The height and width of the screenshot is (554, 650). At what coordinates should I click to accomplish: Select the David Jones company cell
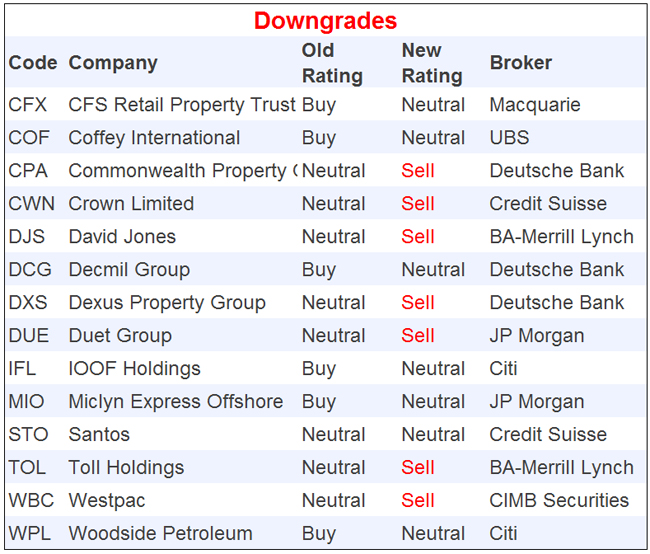click(x=122, y=237)
